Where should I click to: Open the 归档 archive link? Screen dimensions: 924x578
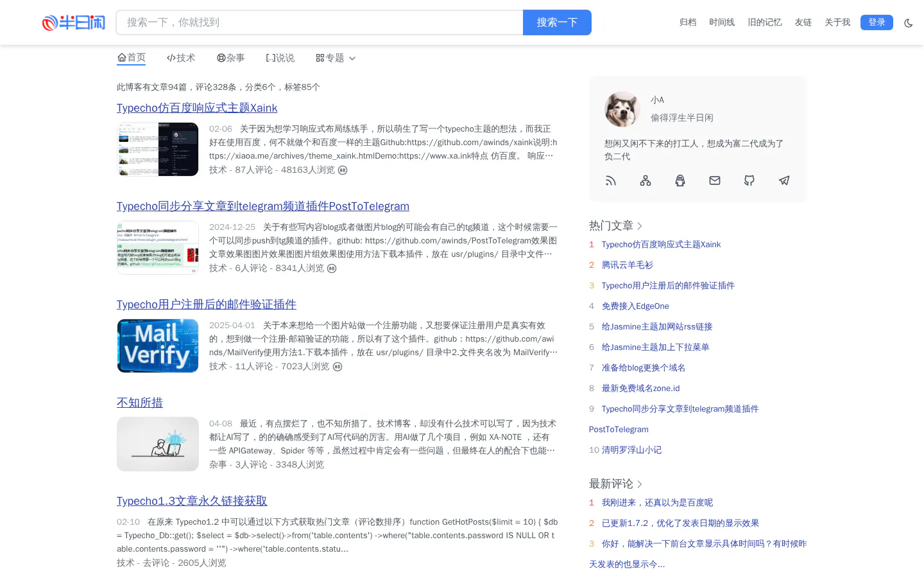pyautogui.click(x=688, y=22)
